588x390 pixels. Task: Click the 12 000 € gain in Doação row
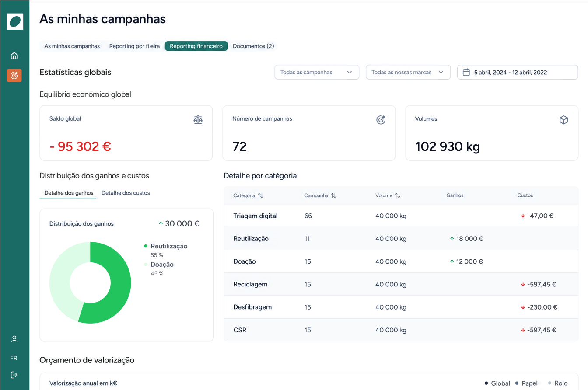(470, 261)
